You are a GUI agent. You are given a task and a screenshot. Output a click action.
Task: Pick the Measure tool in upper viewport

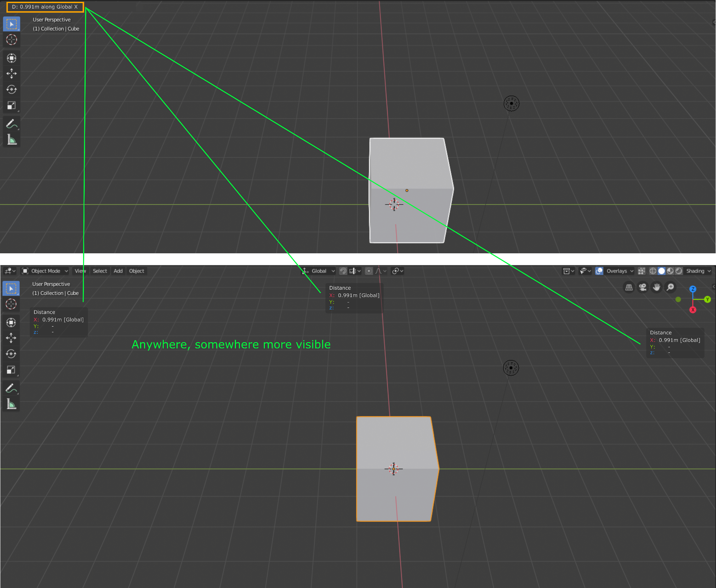click(x=11, y=140)
